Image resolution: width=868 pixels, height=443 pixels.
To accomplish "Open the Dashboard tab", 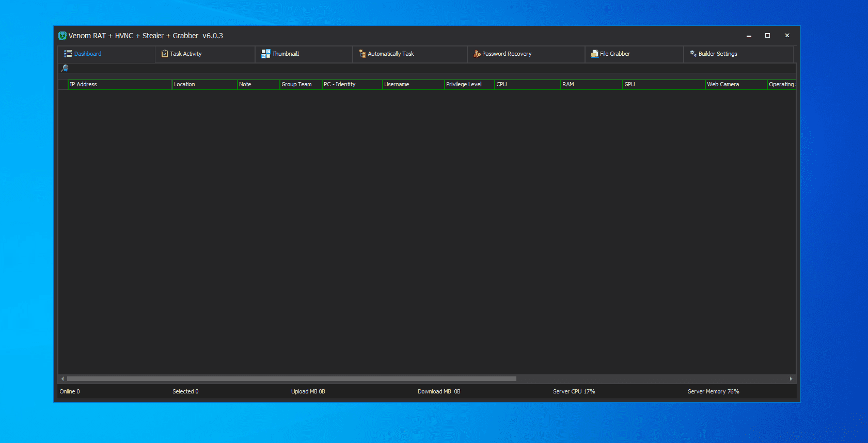I will point(106,54).
